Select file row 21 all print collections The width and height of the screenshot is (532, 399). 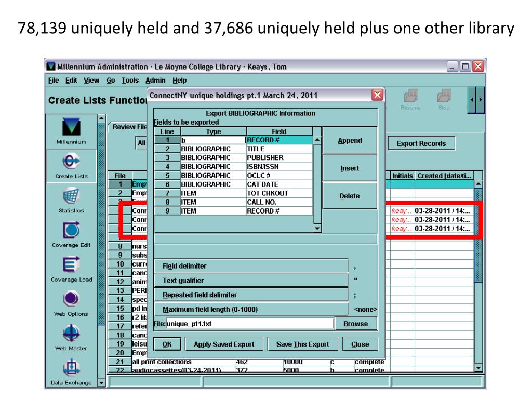pos(247,362)
